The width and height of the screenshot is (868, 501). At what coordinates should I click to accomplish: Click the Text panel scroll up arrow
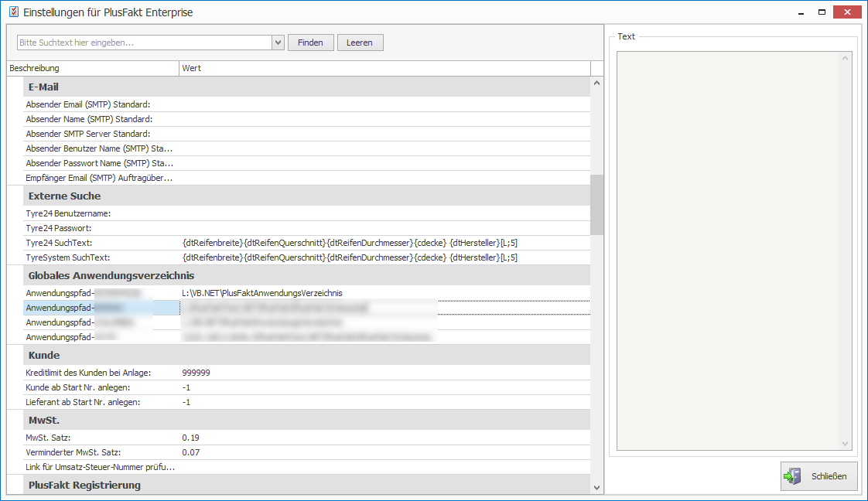[x=846, y=58]
